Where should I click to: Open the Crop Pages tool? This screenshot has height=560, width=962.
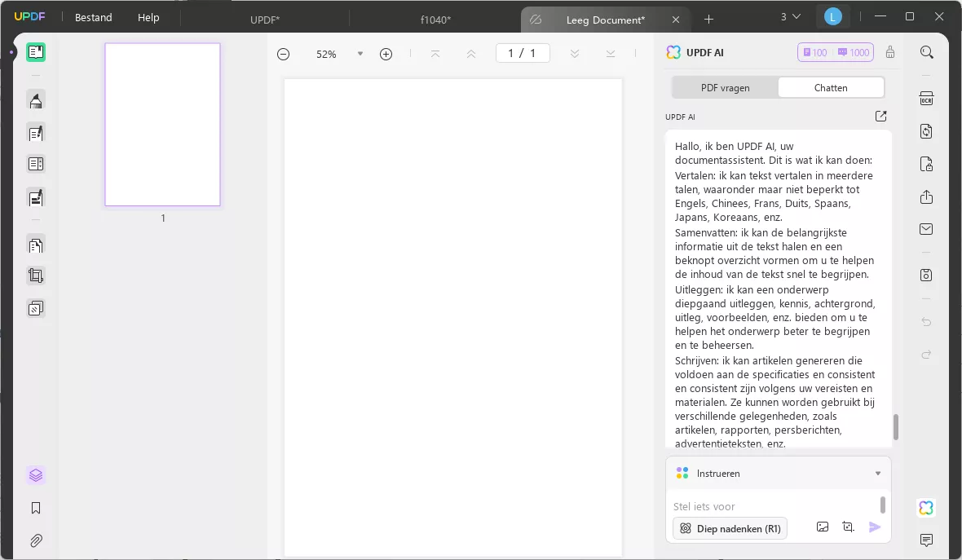click(x=36, y=276)
